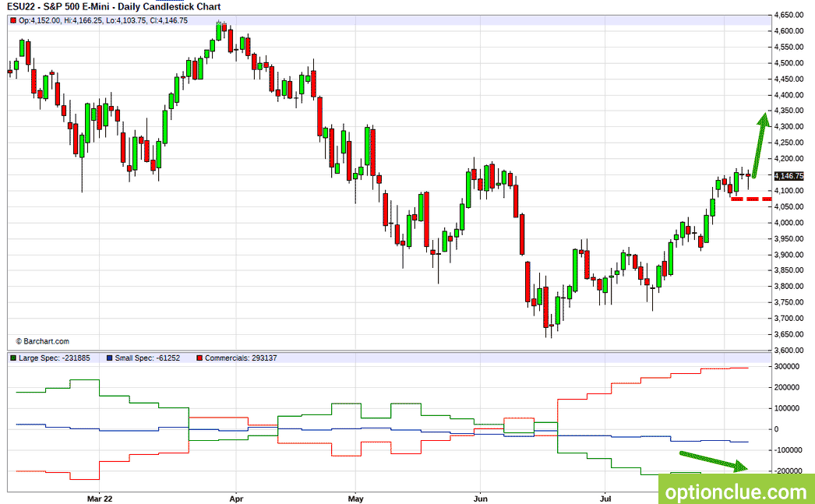Click the black 4,146.75 current price tag
The width and height of the screenshot is (815, 504).
(789, 175)
